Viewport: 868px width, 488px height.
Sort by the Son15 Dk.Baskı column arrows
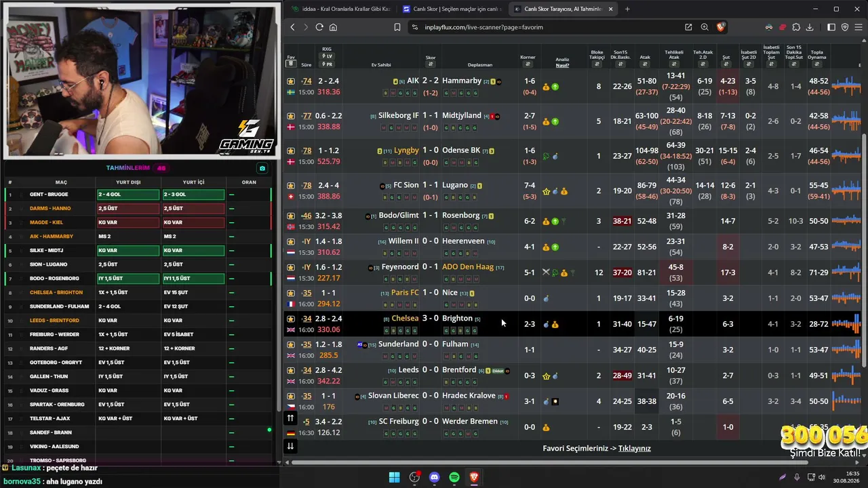(x=620, y=64)
